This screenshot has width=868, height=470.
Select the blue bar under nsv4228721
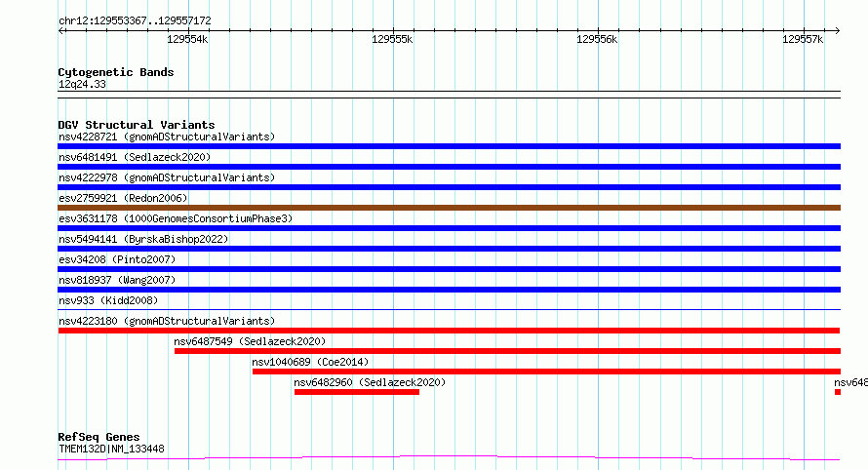click(x=449, y=146)
